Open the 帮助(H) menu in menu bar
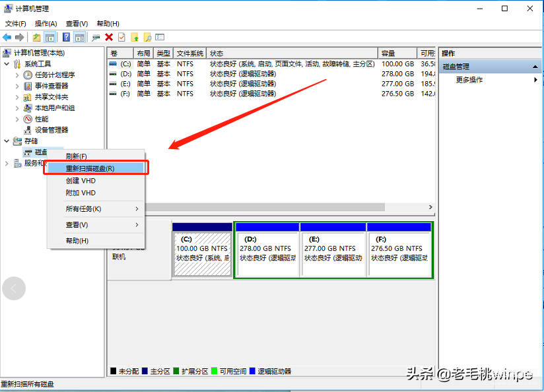 108,24
